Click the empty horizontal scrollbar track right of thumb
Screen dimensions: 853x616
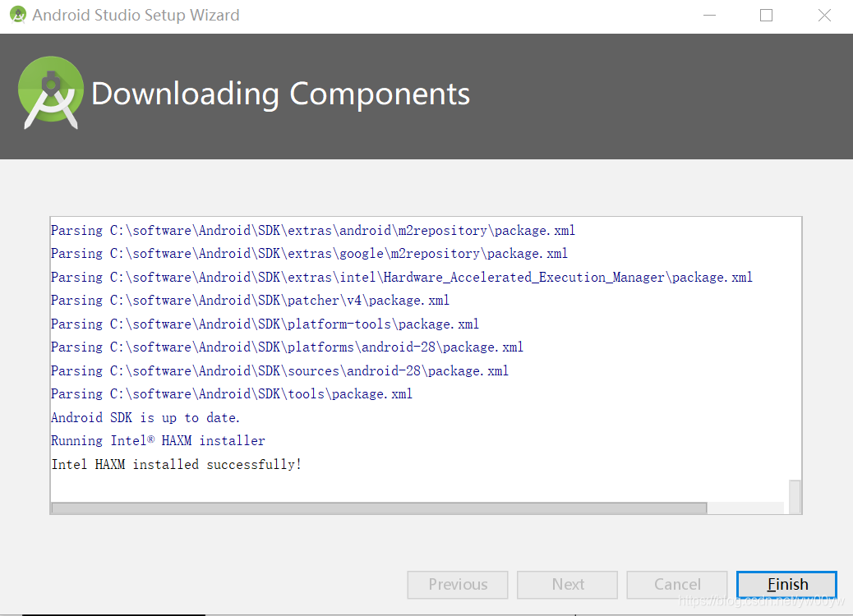coord(745,508)
